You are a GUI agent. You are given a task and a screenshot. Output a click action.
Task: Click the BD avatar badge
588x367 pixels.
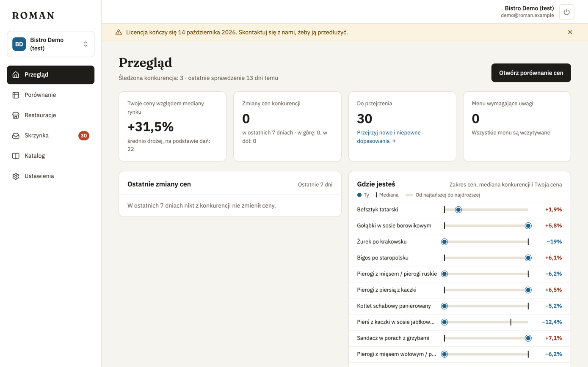pos(19,44)
